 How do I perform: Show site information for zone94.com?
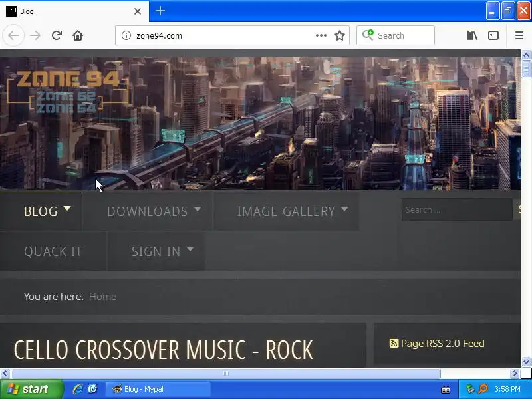click(x=126, y=35)
